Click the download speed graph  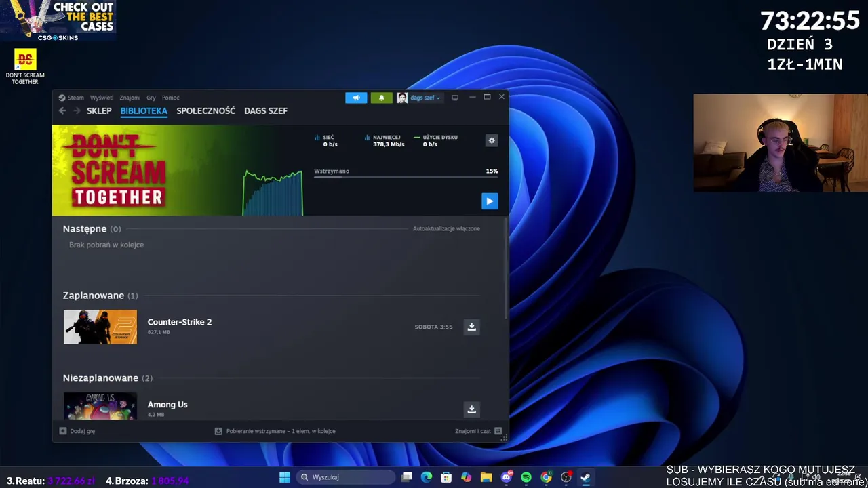[273, 193]
